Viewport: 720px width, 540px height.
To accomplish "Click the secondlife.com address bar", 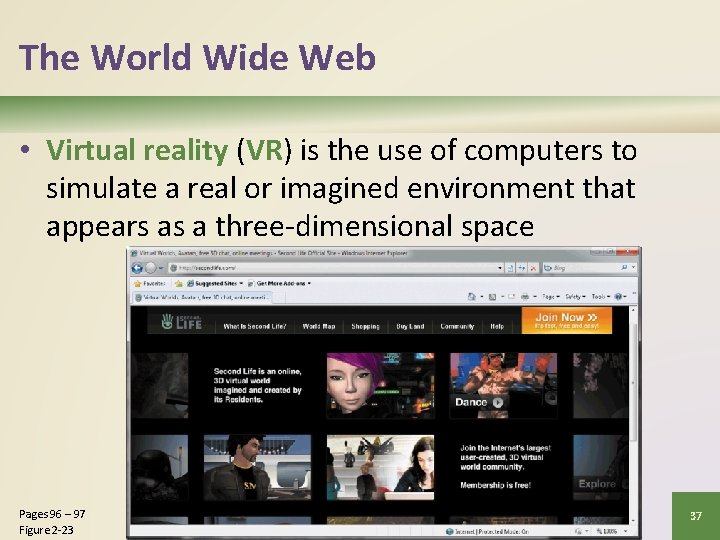I will point(335,268).
